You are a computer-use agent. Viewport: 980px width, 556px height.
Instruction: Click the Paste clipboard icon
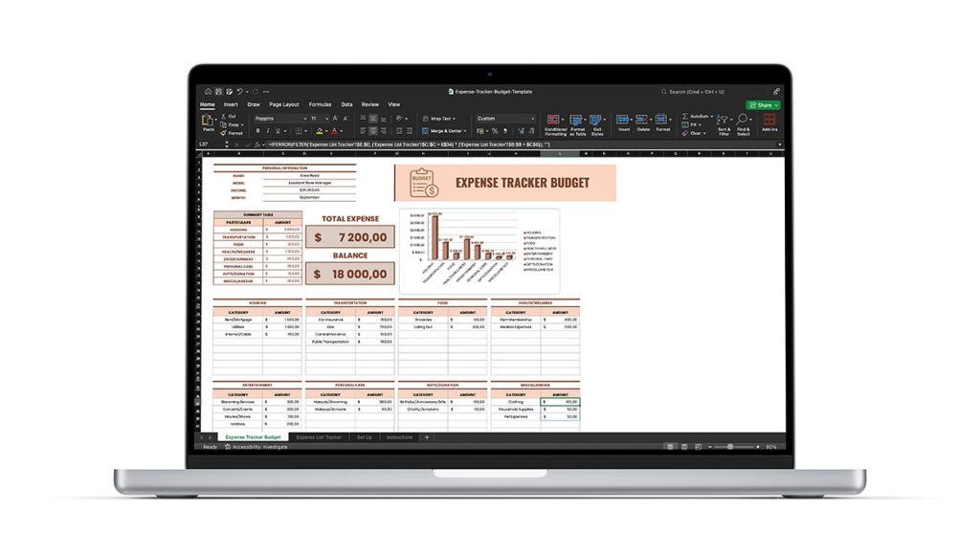[207, 122]
